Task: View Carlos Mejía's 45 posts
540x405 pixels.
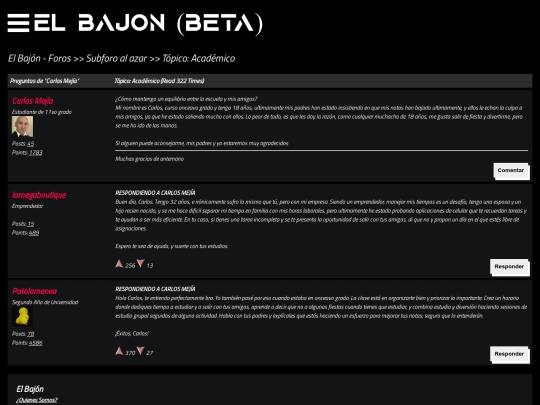Action: tap(30, 144)
